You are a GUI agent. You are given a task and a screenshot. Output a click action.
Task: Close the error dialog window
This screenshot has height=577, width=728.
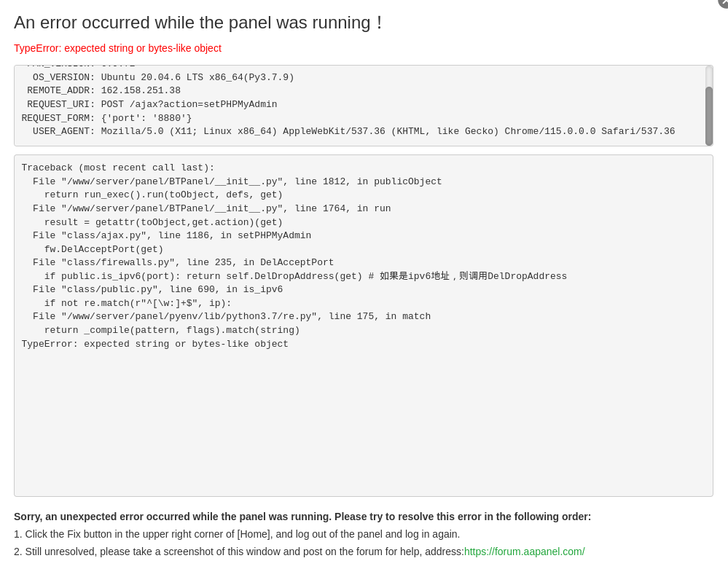tap(724, 3)
